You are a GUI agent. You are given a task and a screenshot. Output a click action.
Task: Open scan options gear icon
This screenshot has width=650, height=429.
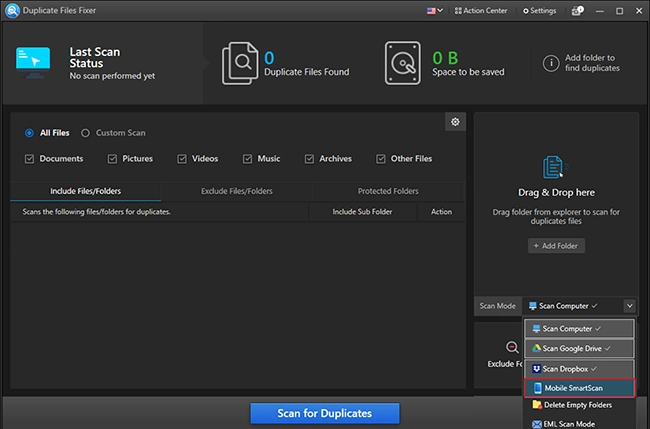pos(455,122)
